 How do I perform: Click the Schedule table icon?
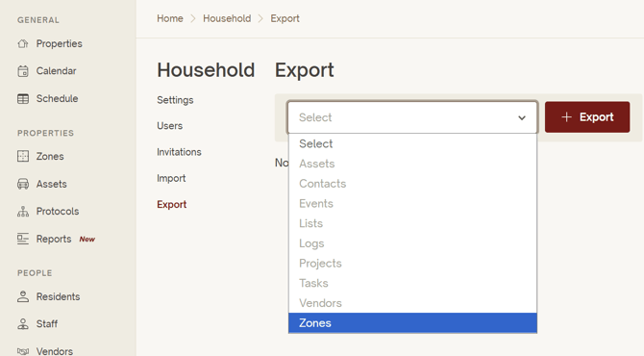click(x=23, y=99)
